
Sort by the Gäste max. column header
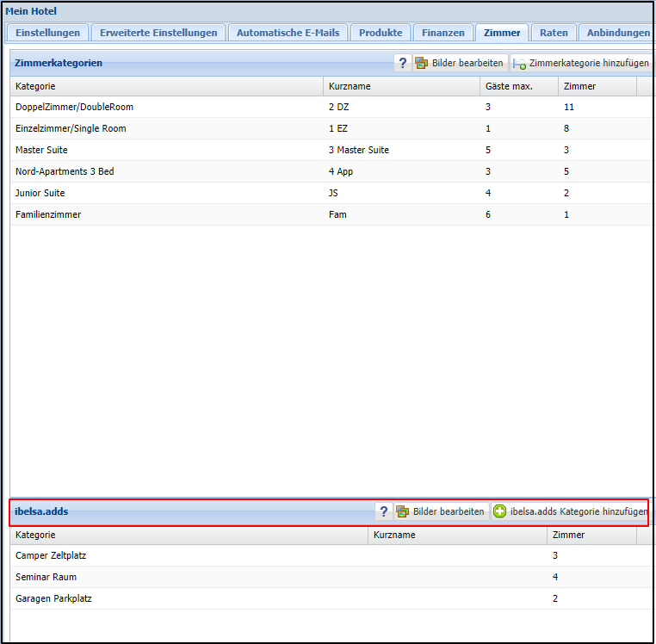(x=509, y=86)
